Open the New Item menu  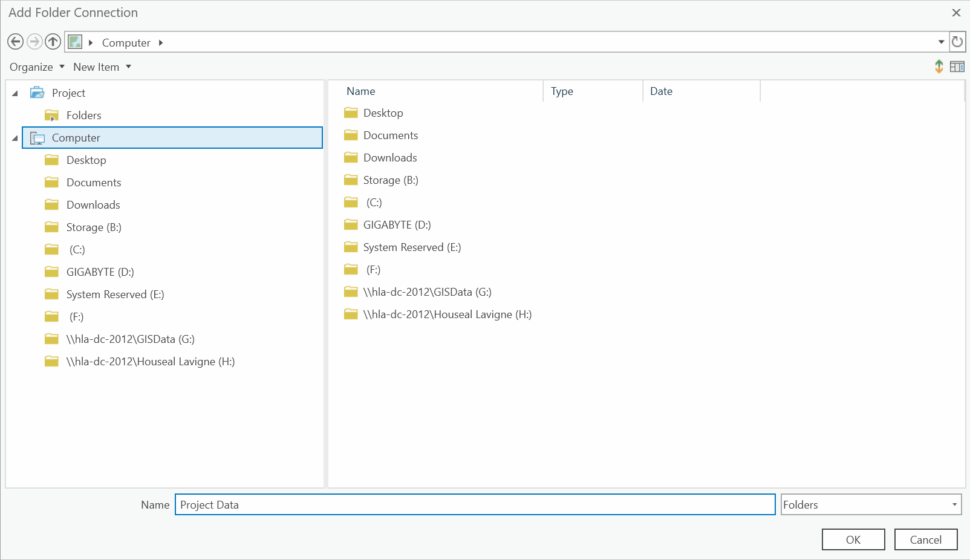click(102, 67)
